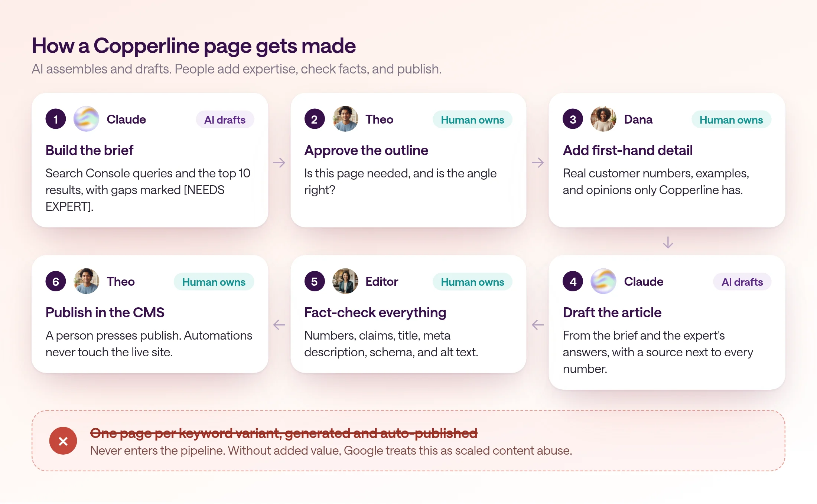Click 'Numbers, claims, title, meta description' text
817x504 pixels.
point(391,344)
